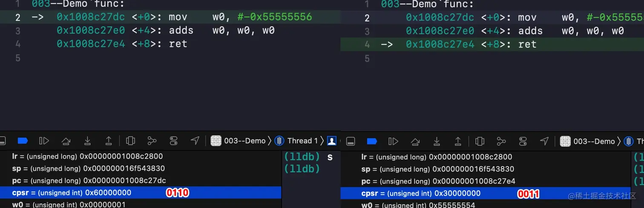Select w0 = 0x55555554 row
Image resolution: width=644 pixels, height=208 pixels.
point(486,205)
